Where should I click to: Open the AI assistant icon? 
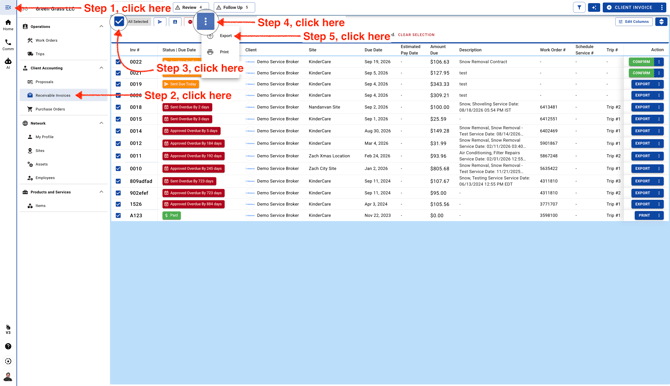pos(8,63)
